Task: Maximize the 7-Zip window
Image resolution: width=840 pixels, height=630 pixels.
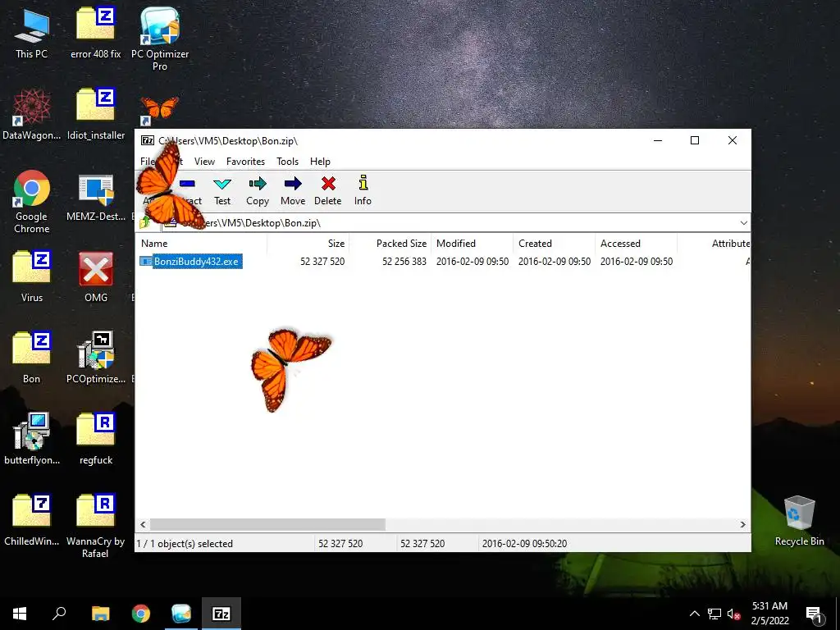Action: coord(695,140)
